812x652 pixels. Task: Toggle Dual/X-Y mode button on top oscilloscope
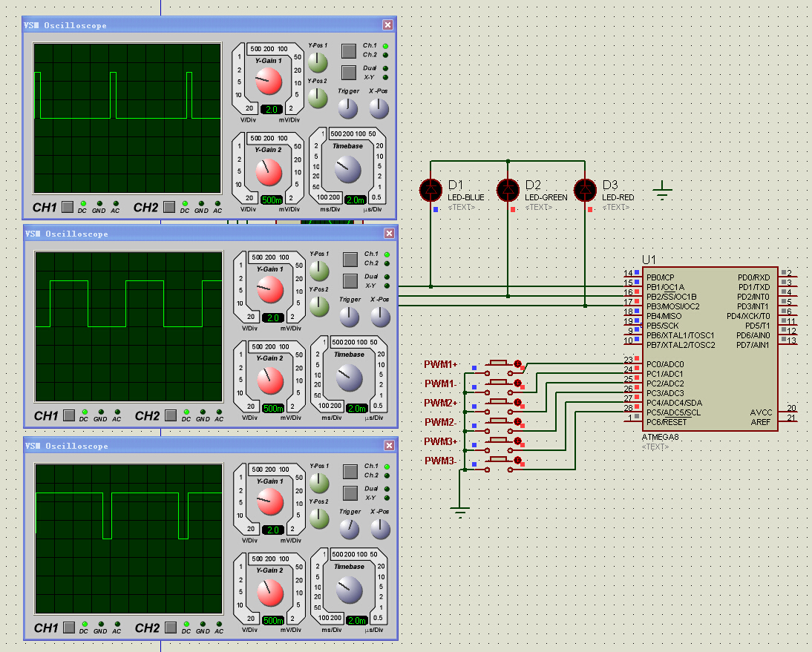[348, 72]
